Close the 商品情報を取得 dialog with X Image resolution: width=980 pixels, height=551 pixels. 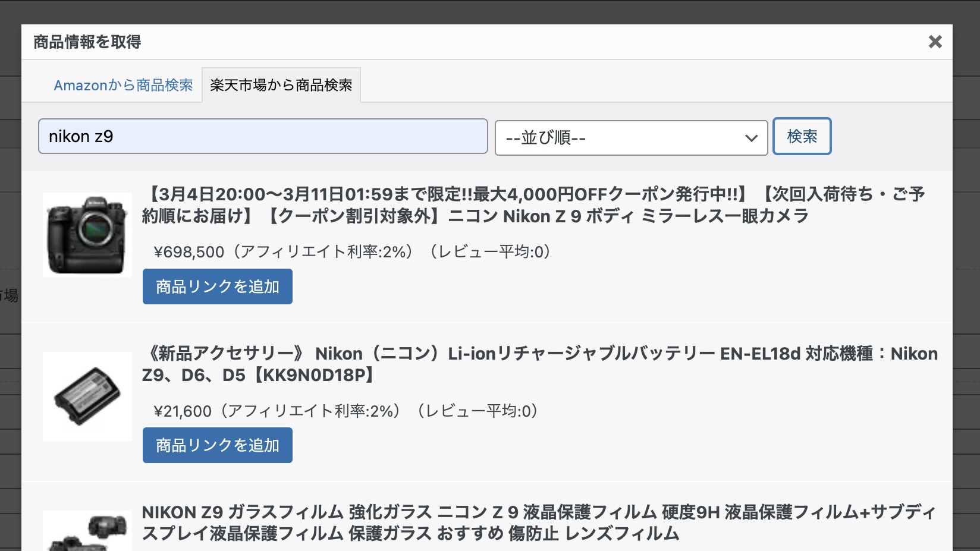(x=935, y=42)
